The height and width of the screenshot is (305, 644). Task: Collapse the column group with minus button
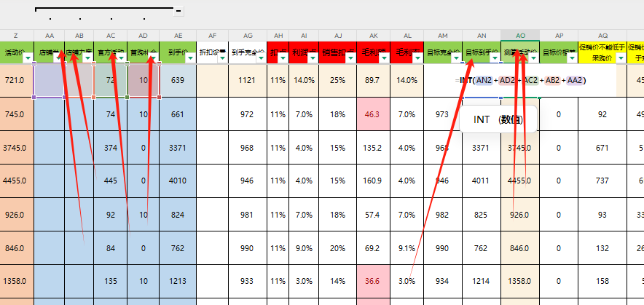[x=178, y=12]
